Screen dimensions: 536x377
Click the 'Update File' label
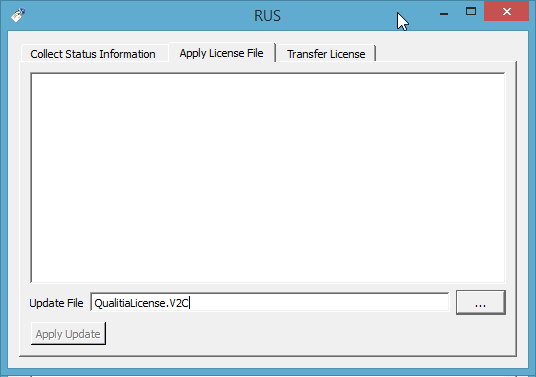point(56,303)
